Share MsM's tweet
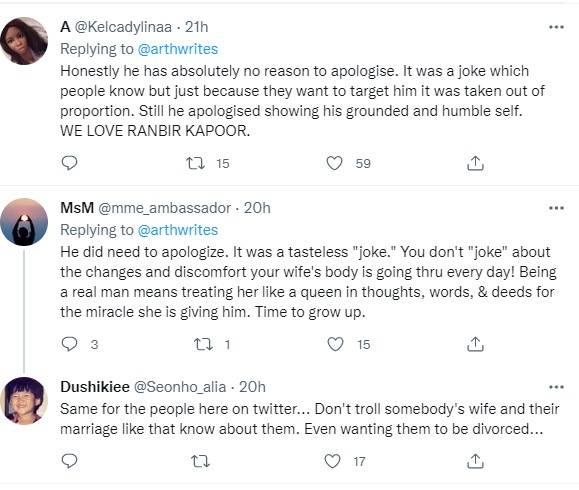579x490 pixels. click(475, 344)
